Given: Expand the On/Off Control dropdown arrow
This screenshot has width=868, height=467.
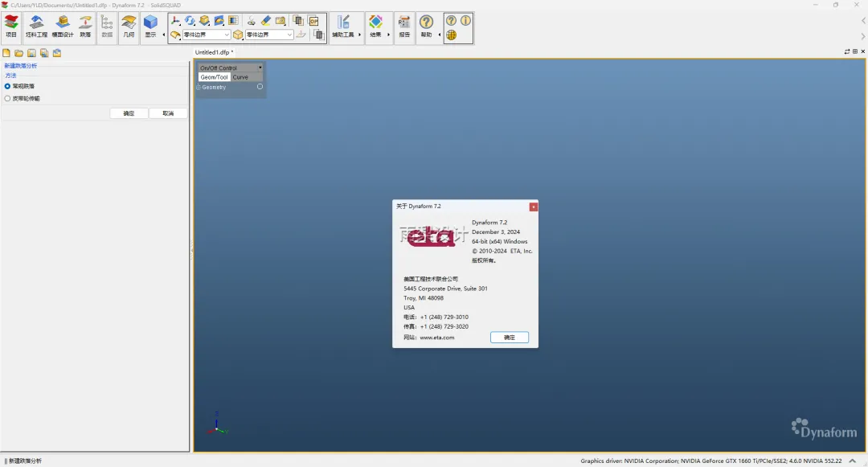Looking at the screenshot, I should coord(260,68).
